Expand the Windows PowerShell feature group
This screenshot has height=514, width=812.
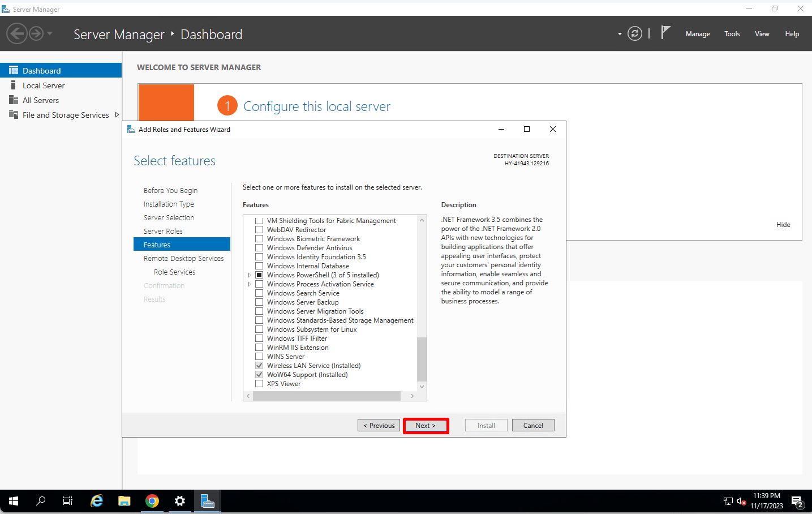click(250, 275)
